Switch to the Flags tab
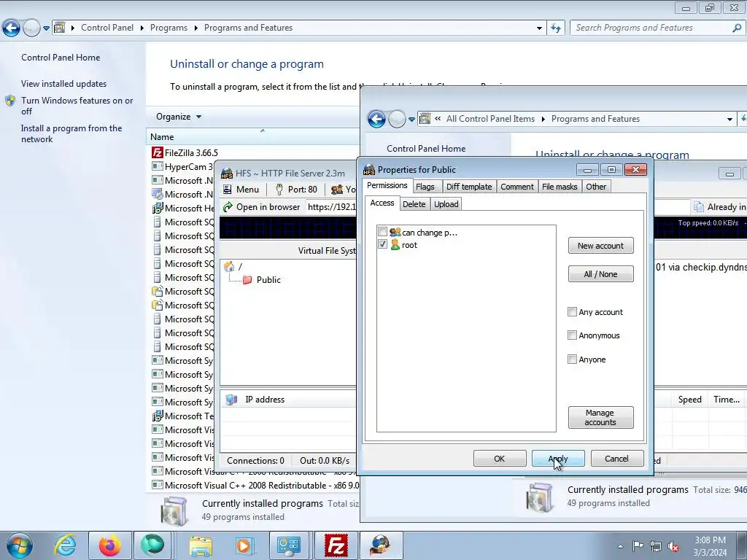 pos(425,187)
